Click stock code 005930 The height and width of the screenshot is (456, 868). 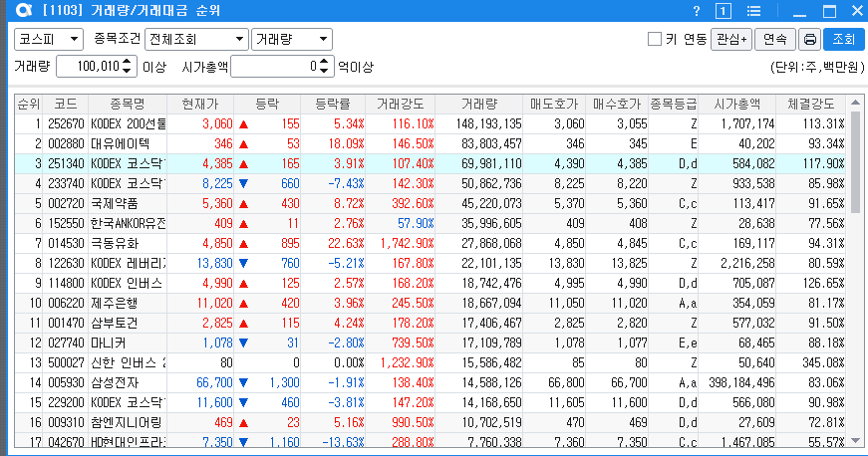(66, 382)
